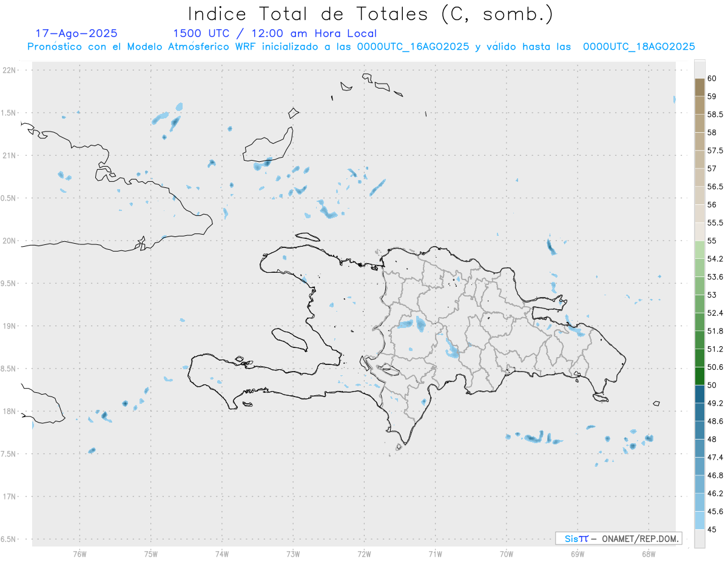Screen dimensions: 728x562
Task: Click the longitude label '73W'
Action: pyautogui.click(x=293, y=554)
